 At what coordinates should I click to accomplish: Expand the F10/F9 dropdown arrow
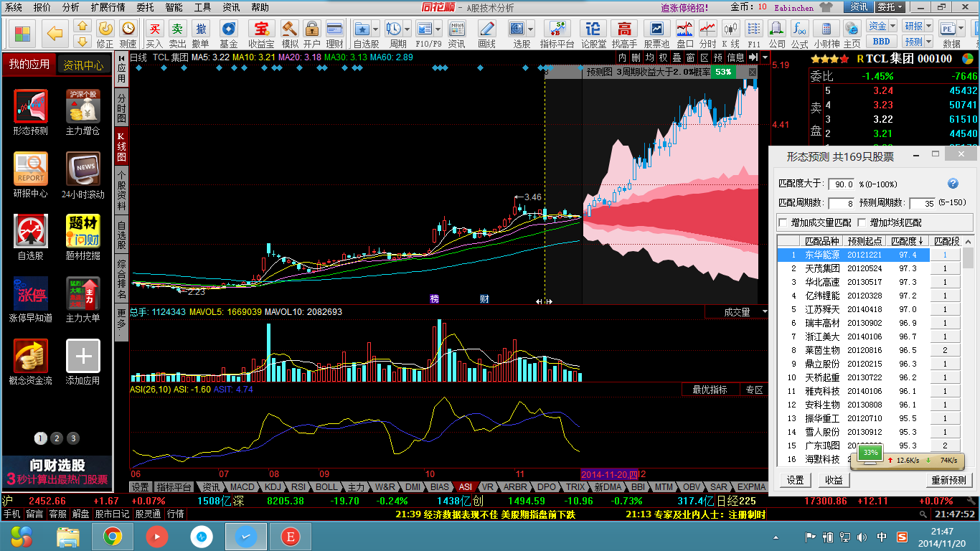437,29
